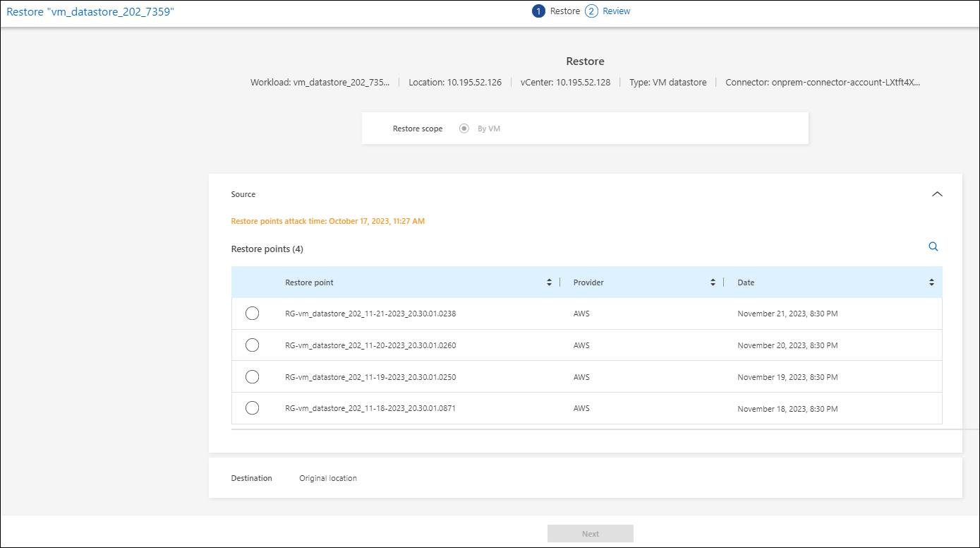The height and width of the screenshot is (548, 980).
Task: Go to the Review step
Action: pos(616,11)
